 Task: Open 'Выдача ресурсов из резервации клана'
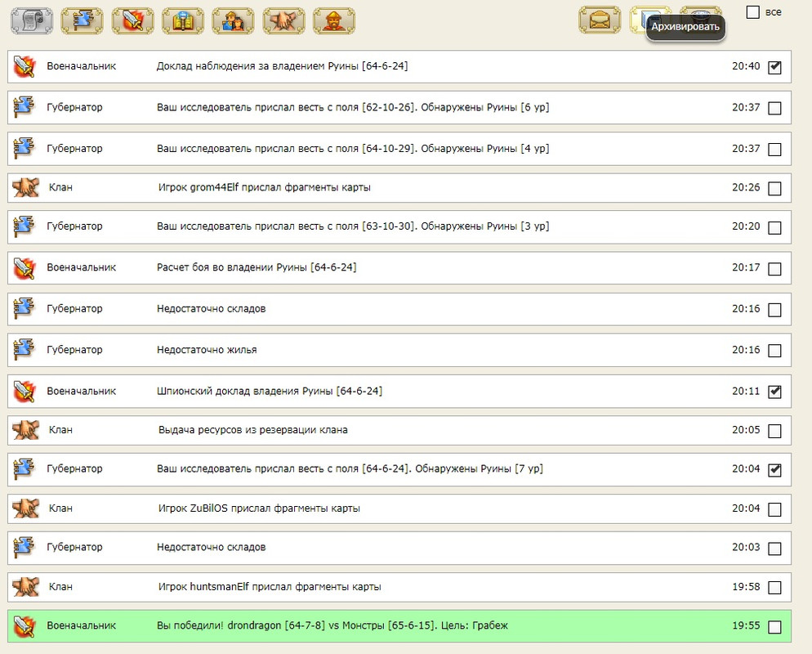[x=252, y=430]
